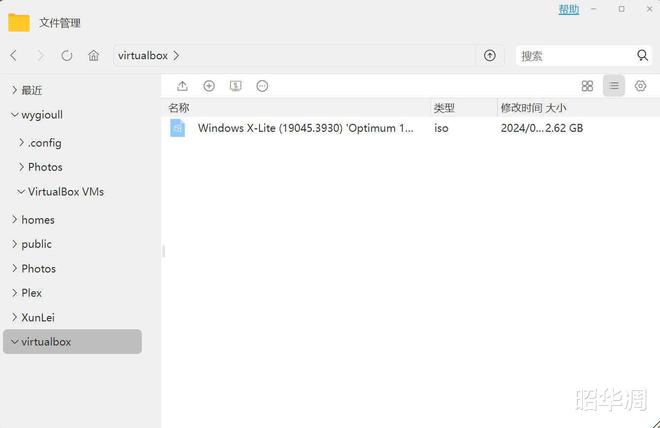
Task: Click the create new (plus) toolbar icon
Action: 209,86
